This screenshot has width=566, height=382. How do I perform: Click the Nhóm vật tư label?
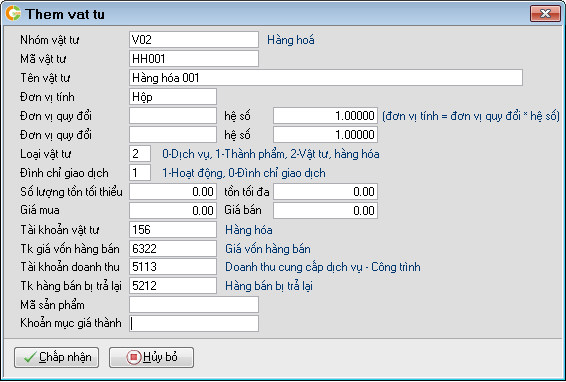[x=50, y=40]
